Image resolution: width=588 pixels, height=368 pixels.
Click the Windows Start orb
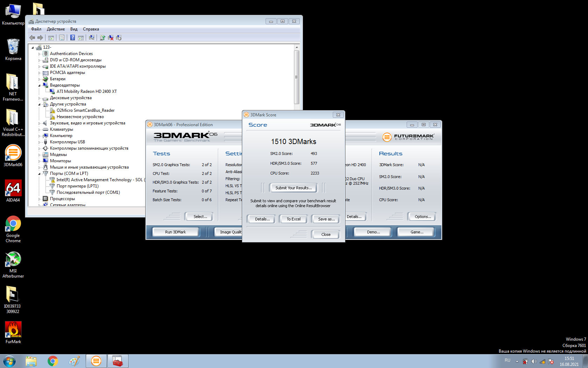[9, 361]
